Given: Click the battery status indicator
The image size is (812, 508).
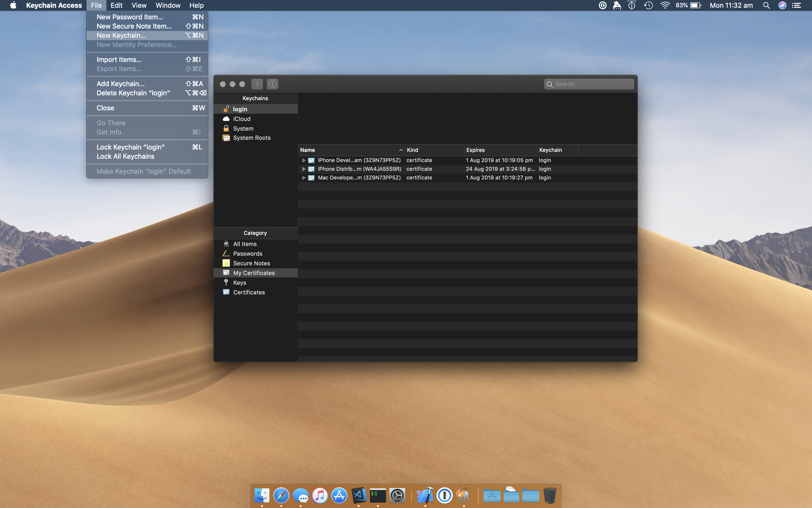Looking at the screenshot, I should point(688,5).
